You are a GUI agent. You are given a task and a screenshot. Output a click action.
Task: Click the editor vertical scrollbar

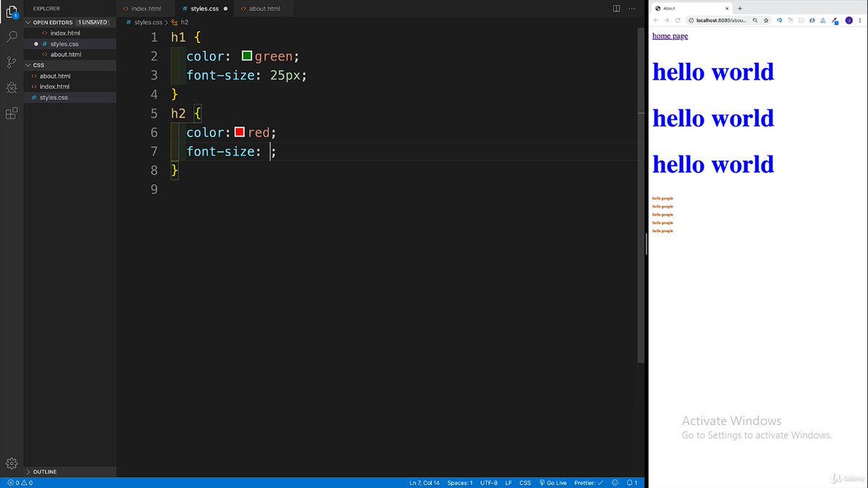pyautogui.click(x=641, y=195)
